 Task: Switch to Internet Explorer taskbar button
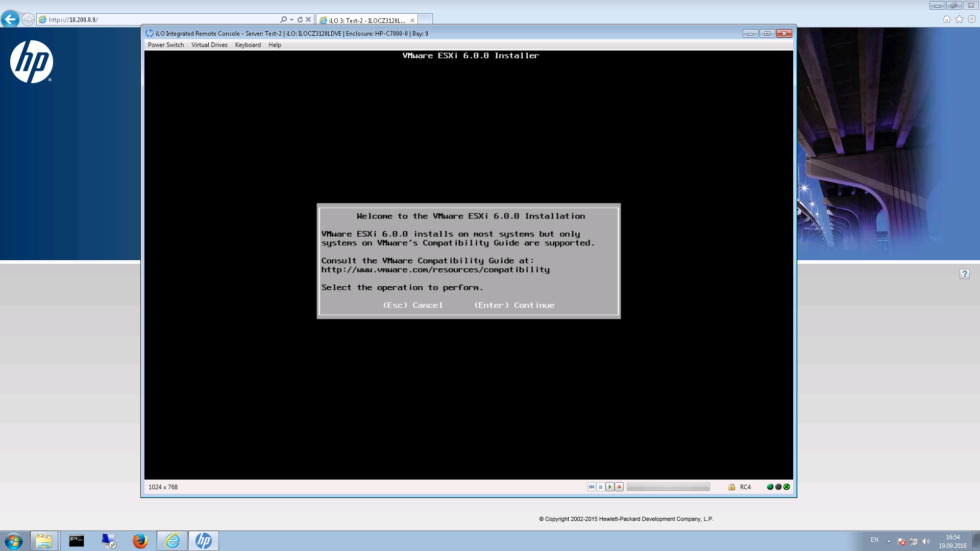[172, 541]
